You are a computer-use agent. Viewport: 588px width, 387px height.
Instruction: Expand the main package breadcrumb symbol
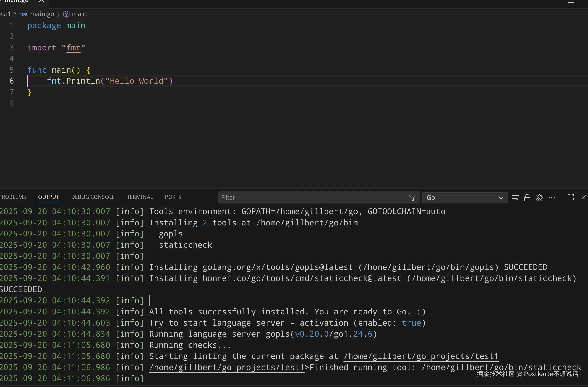(79, 14)
